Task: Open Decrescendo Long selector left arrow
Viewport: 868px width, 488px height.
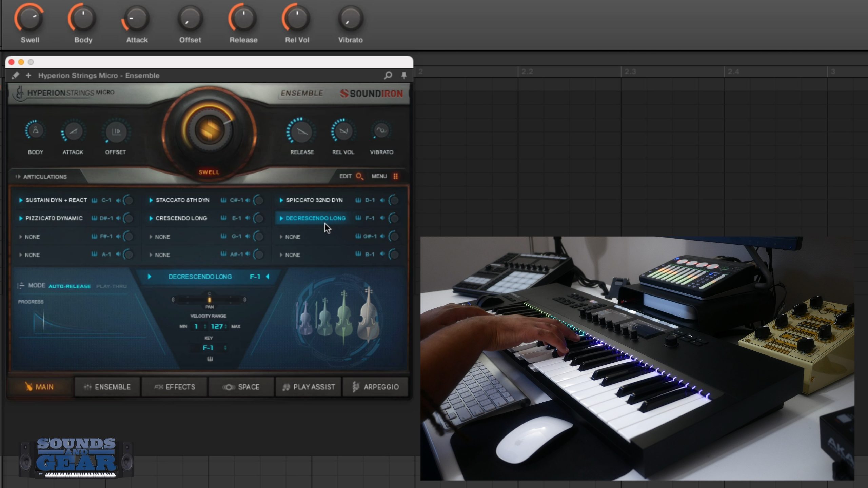Action: pos(149,277)
